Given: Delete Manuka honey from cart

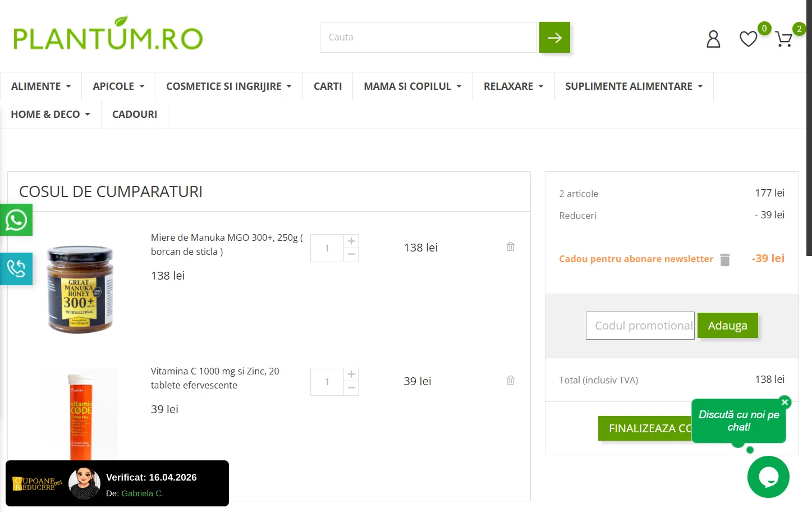Looking at the screenshot, I should click(x=511, y=246).
